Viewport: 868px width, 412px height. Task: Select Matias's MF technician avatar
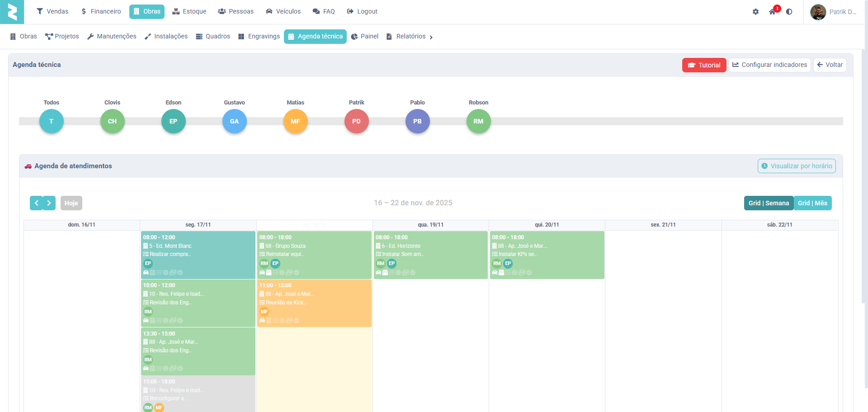[x=295, y=121]
